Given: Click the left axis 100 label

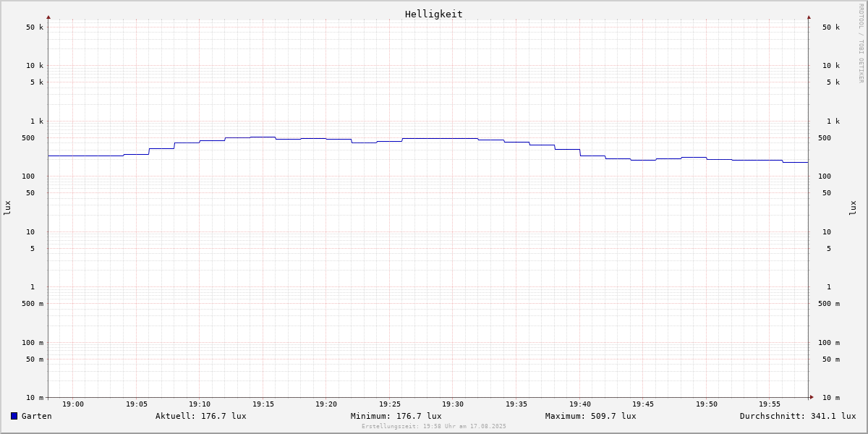Looking at the screenshot, I should pos(28,176).
